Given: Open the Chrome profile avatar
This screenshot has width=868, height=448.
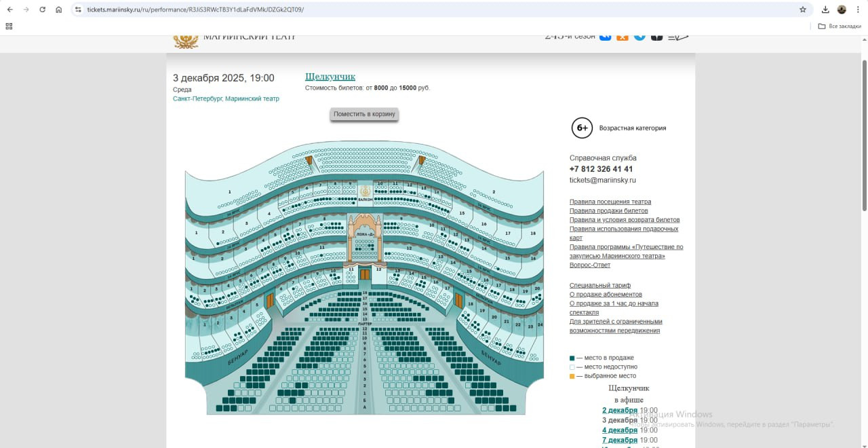Looking at the screenshot, I should tap(842, 10).
